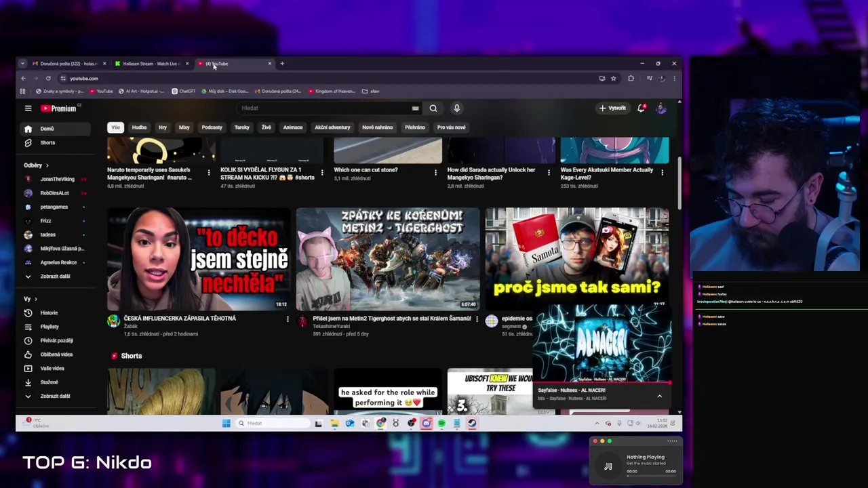The width and height of the screenshot is (868, 488).
Task: Open Oblíbená videa in the sidebar
Action: click(x=56, y=354)
